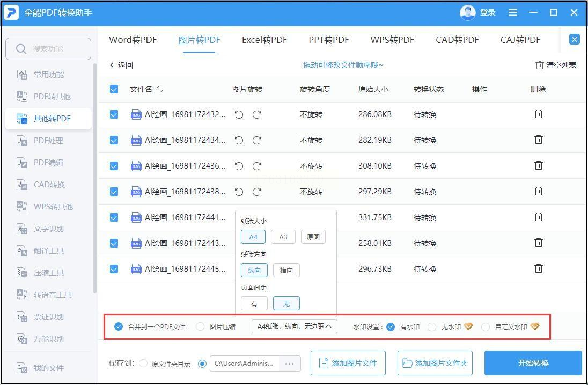The image size is (588, 385).
Task: Select 自定义水印 radio button
Action: point(486,327)
